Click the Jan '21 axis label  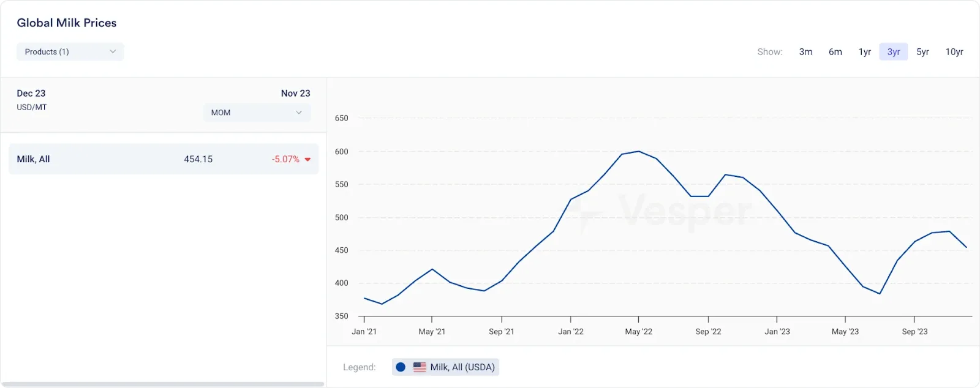[x=364, y=332]
